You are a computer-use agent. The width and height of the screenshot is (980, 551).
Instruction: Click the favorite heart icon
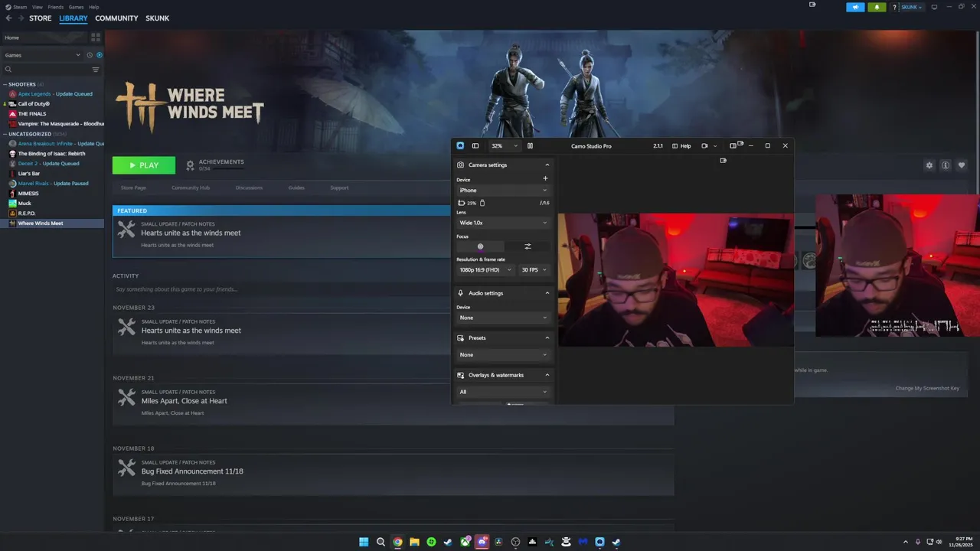pyautogui.click(x=962, y=165)
